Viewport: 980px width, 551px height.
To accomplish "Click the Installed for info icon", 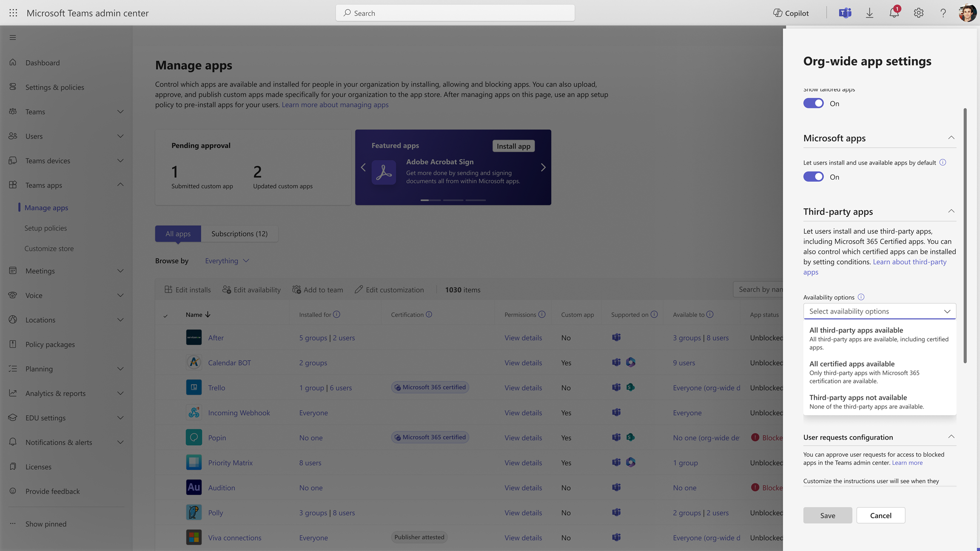I will [x=336, y=314].
